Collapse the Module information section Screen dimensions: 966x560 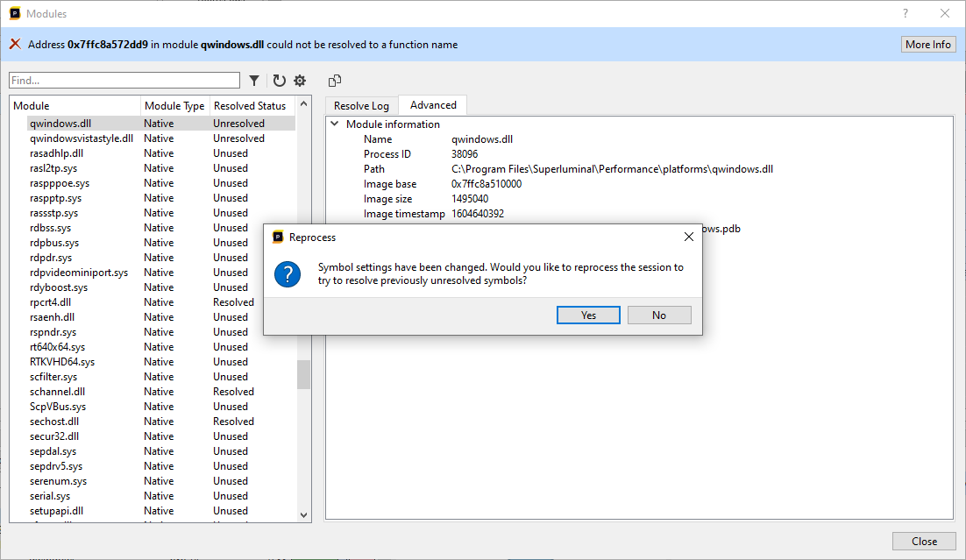335,124
